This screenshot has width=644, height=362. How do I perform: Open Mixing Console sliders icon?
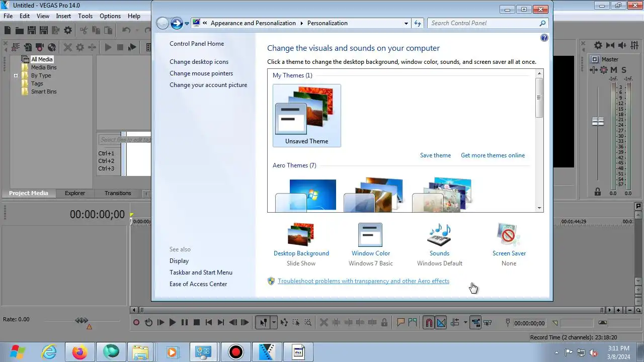pyautogui.click(x=634, y=45)
